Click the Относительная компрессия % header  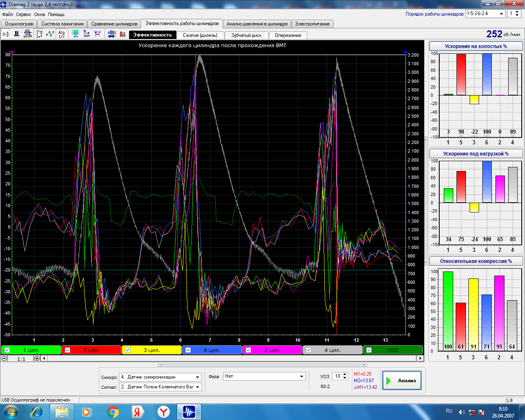pos(476,261)
